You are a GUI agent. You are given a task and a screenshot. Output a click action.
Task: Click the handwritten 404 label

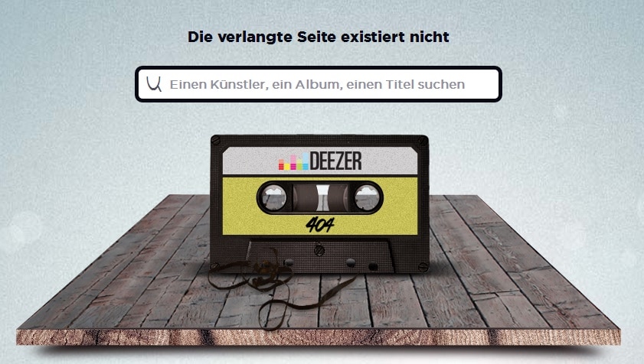320,224
